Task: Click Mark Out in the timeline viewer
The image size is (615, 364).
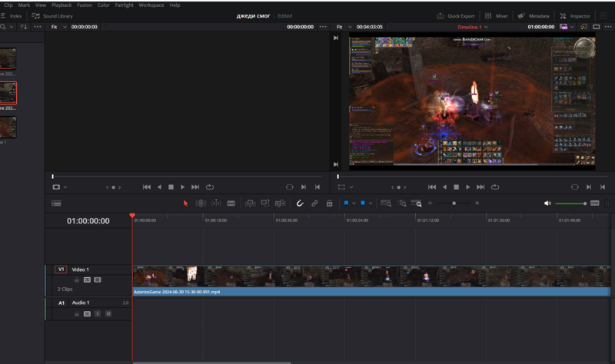Action: tap(603, 187)
